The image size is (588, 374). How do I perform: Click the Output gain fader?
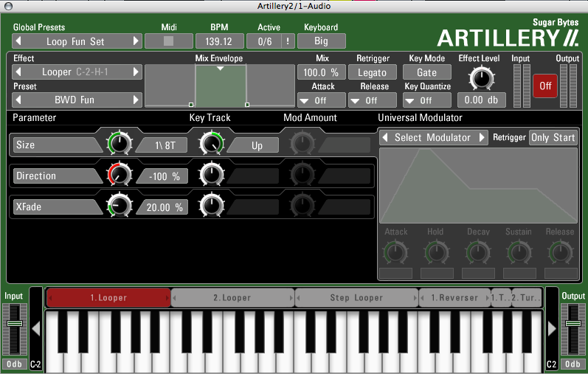(573, 323)
